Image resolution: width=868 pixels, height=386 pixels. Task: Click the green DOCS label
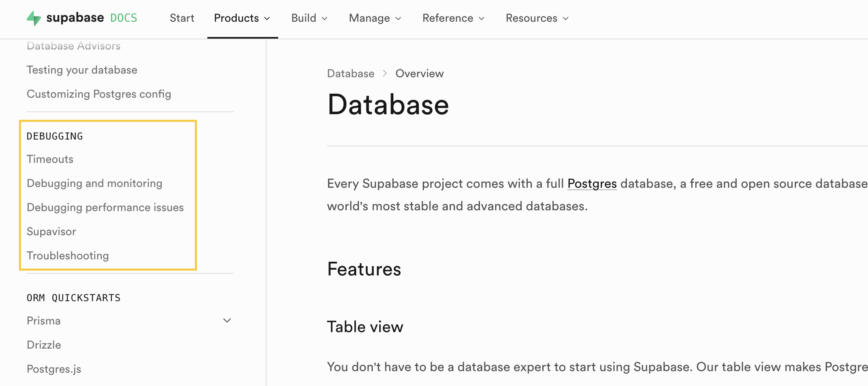[x=123, y=18]
